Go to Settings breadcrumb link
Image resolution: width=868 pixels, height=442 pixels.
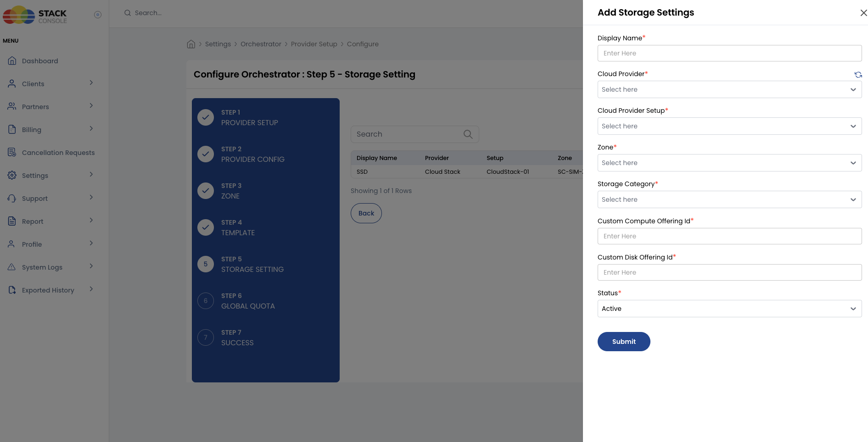(x=218, y=44)
